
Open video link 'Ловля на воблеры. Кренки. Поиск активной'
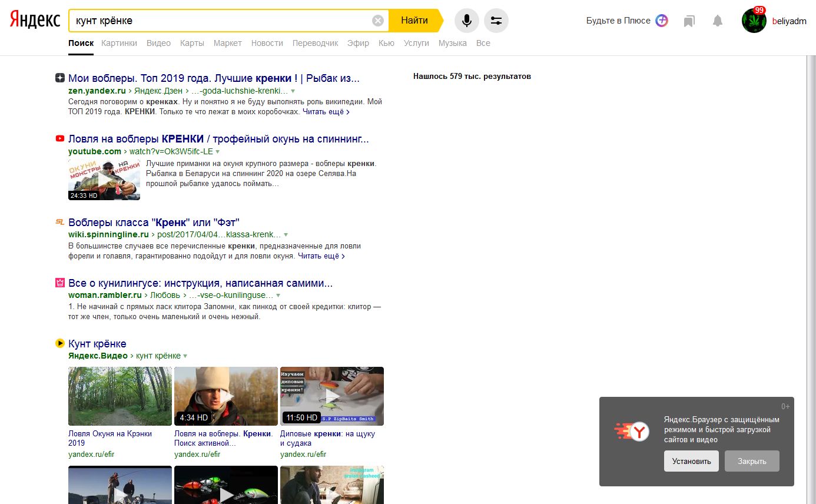[x=223, y=438]
